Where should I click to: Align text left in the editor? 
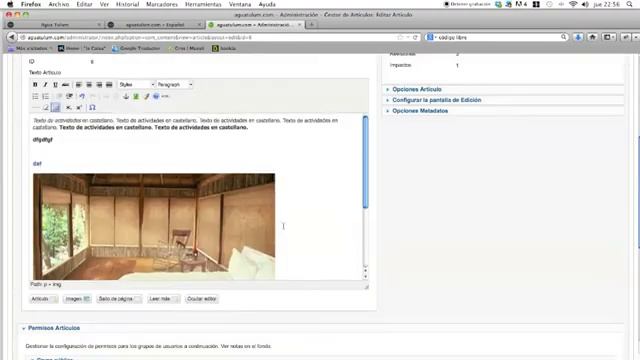tap(78, 84)
